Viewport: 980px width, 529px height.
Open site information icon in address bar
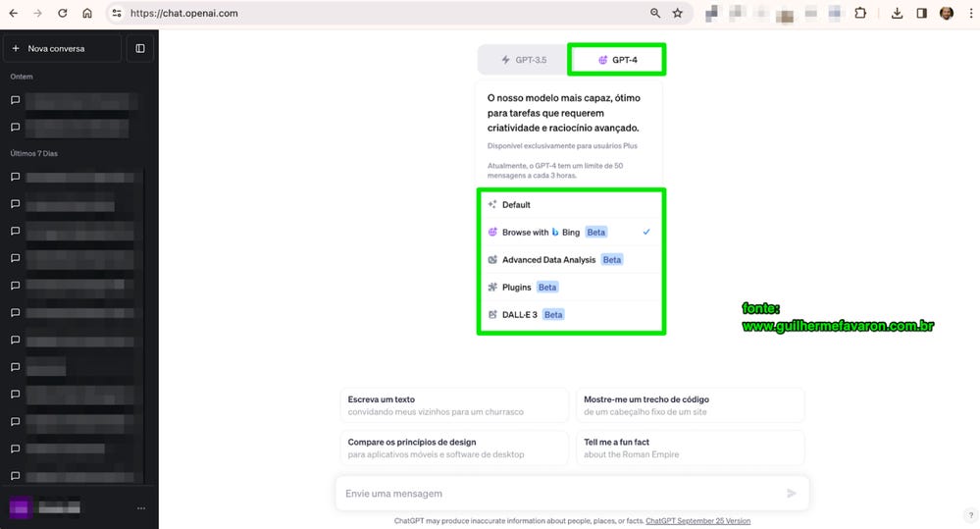117,13
